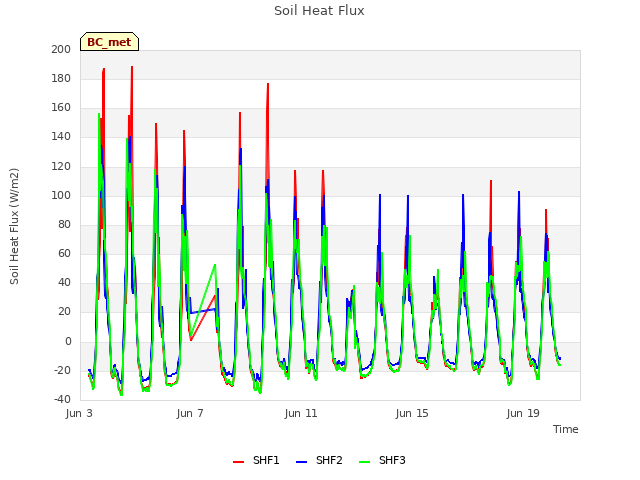Click the 120 y-axis tick label
Screen dimensions: 640x480
(x=61, y=167)
